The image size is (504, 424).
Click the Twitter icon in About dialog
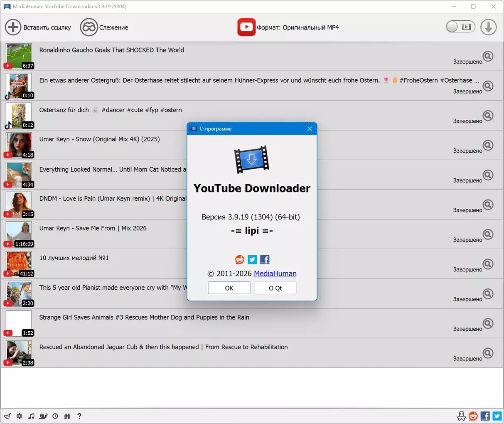[x=252, y=260]
